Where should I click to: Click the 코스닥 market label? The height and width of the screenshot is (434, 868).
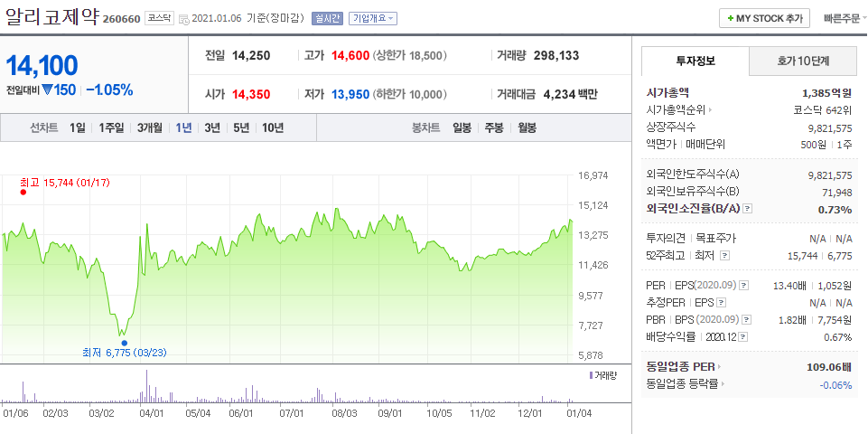click(160, 18)
